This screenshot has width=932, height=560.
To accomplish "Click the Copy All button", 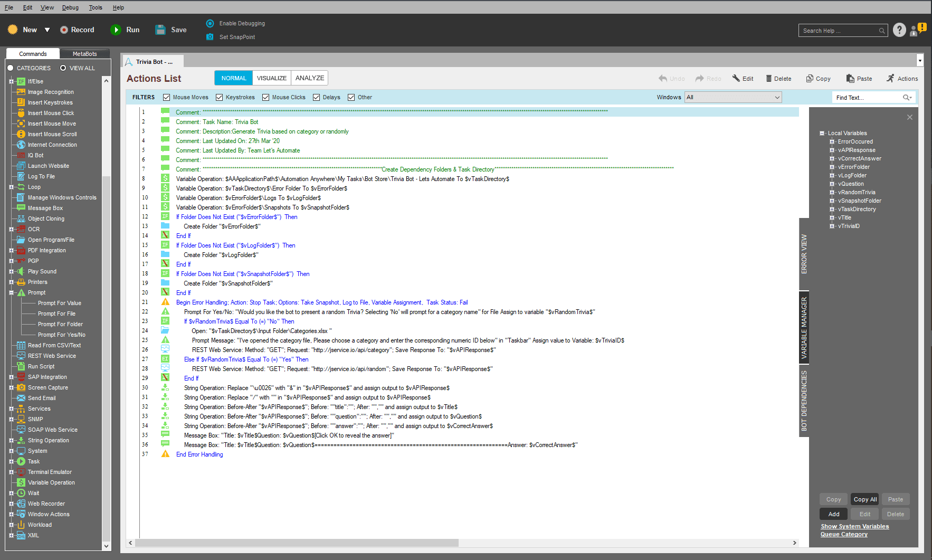I will [866, 499].
